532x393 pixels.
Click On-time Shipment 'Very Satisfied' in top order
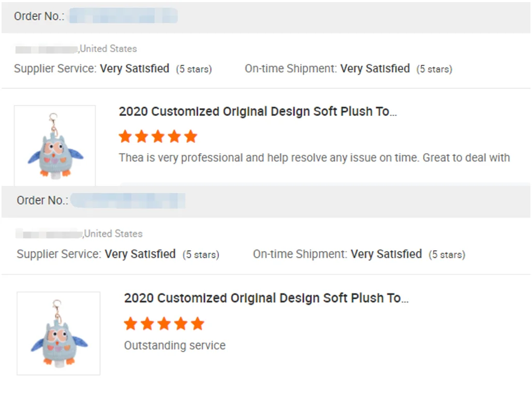pyautogui.click(x=375, y=68)
